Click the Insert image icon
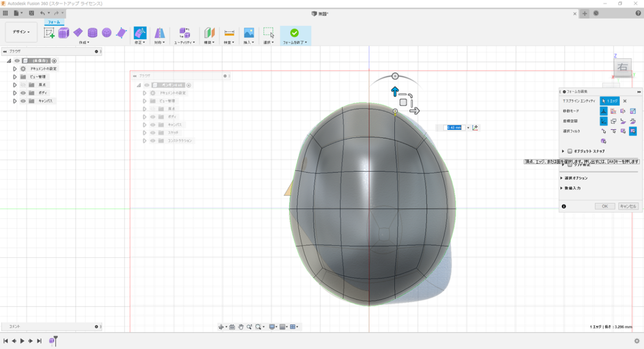The height and width of the screenshot is (349, 644). pyautogui.click(x=248, y=33)
